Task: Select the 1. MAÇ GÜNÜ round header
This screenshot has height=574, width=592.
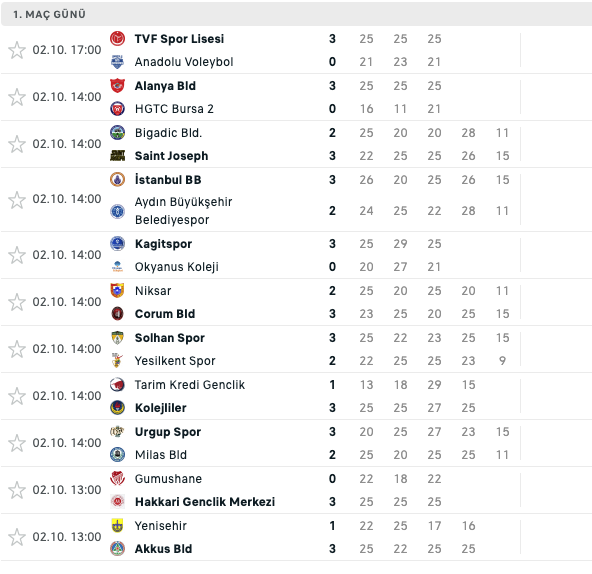Action: click(x=296, y=14)
